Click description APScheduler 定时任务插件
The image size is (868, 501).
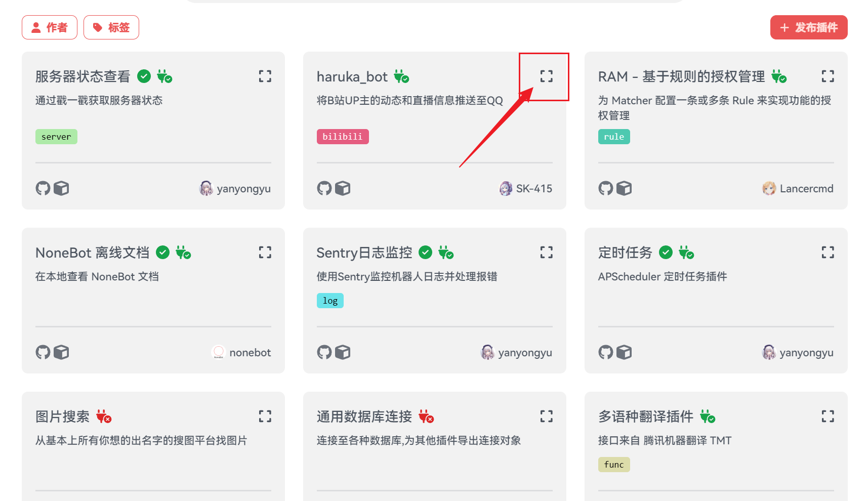point(663,276)
